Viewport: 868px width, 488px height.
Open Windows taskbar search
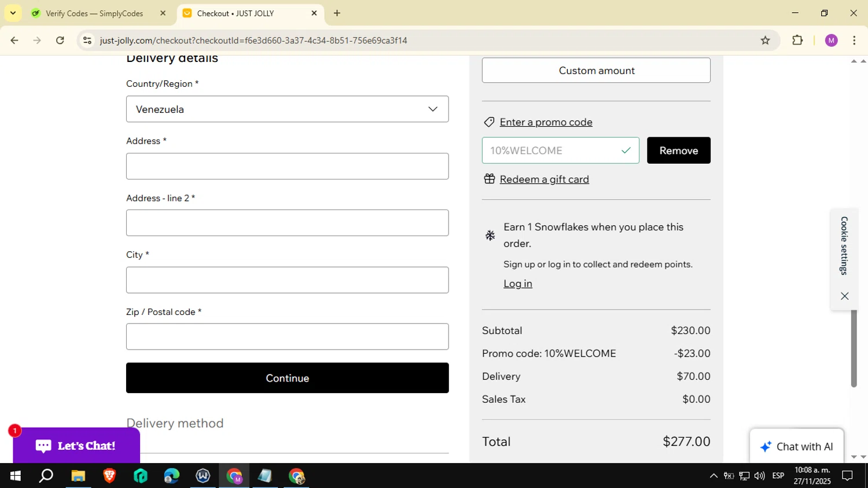click(x=46, y=476)
